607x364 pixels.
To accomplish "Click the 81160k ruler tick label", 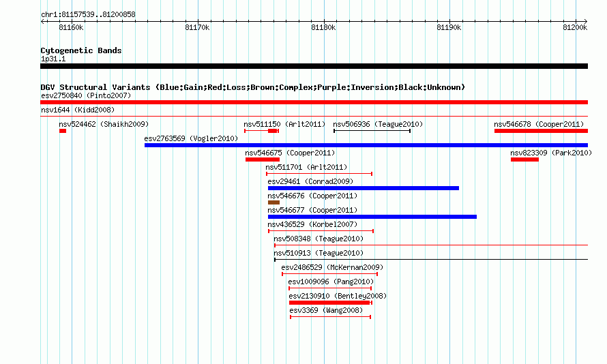I will (71, 27).
